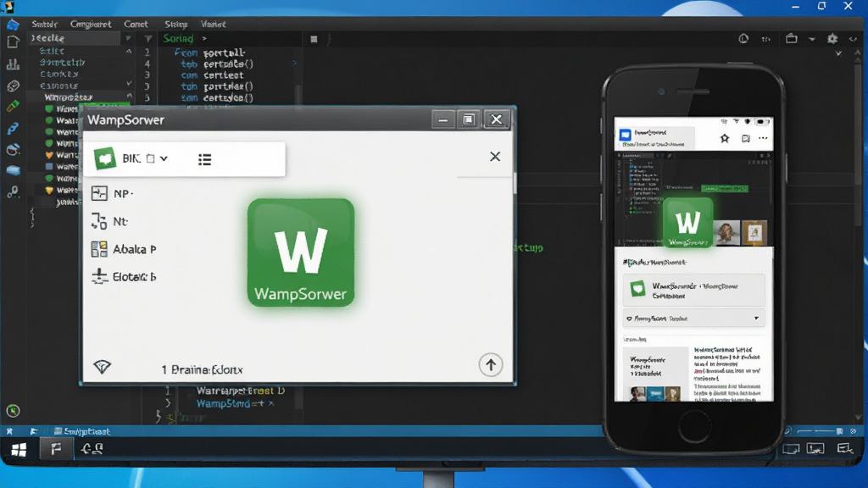Collapse the Stite tree section chevron
868x488 pixels.
129,51
